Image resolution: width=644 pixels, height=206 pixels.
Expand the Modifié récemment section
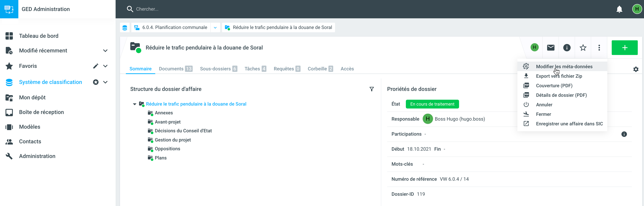[105, 51]
